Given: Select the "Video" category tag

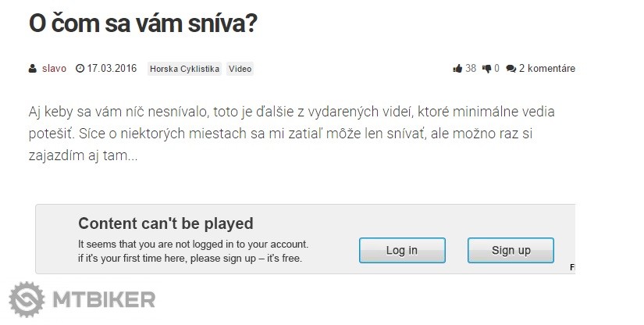Looking at the screenshot, I should [240, 69].
